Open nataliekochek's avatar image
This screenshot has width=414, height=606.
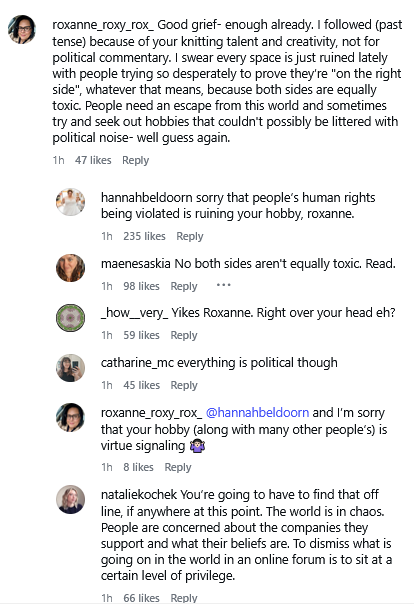[x=70, y=499]
